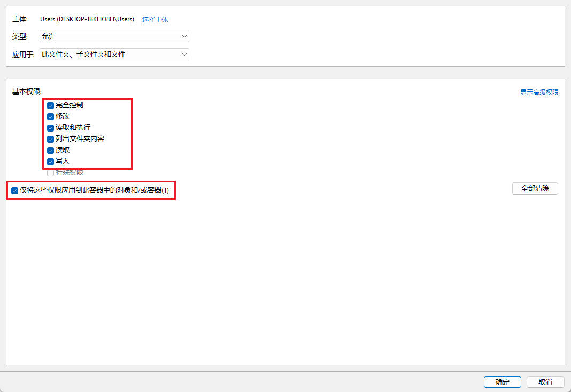
Task: Uncheck the 完全控制 checkbox
Action: coord(50,105)
